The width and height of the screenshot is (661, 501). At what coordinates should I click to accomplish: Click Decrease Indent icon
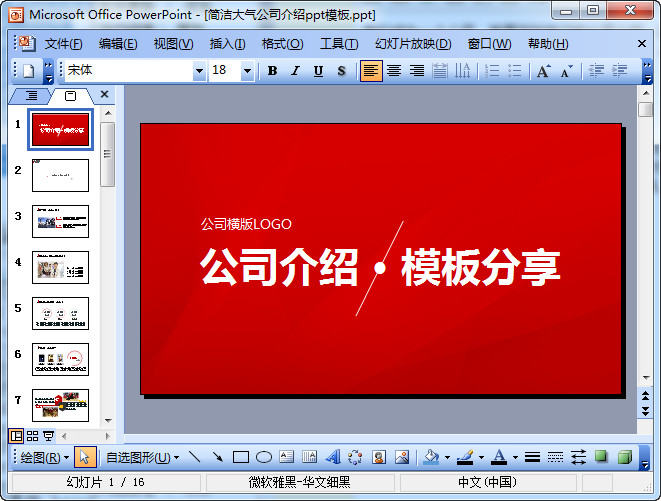pyautogui.click(x=596, y=70)
